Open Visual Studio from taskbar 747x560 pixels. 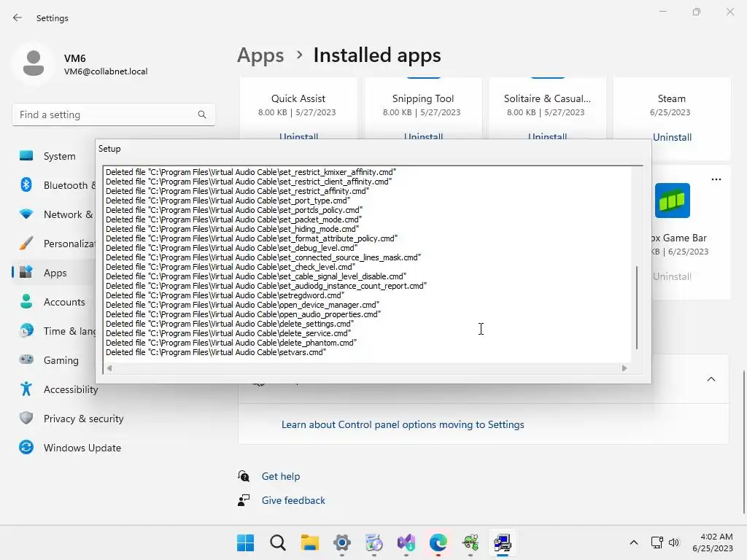pos(406,542)
